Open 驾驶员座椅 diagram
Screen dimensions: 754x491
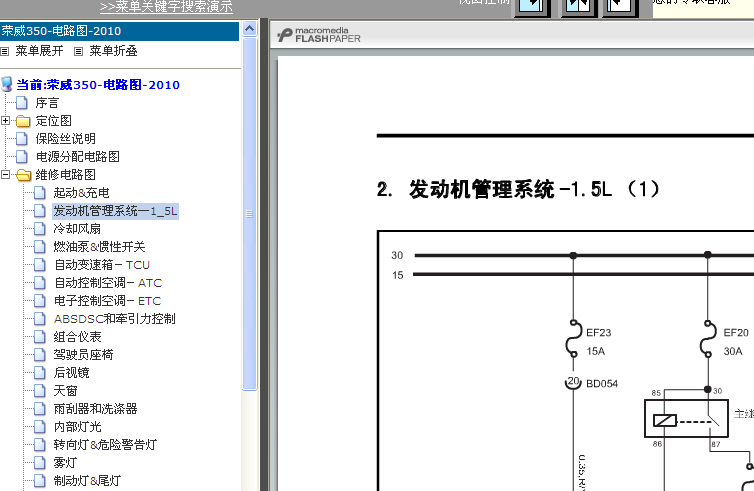coord(83,355)
